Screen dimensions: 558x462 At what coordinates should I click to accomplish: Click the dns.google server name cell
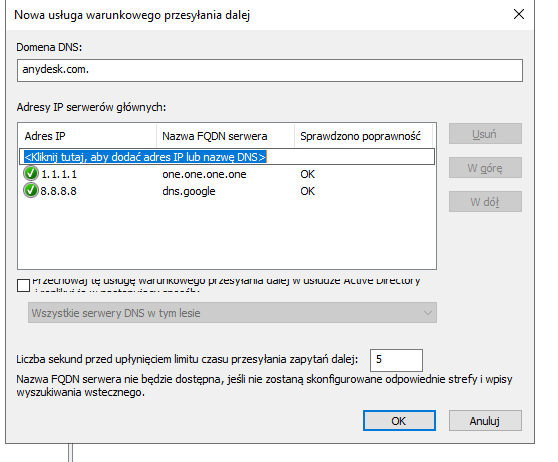(189, 191)
